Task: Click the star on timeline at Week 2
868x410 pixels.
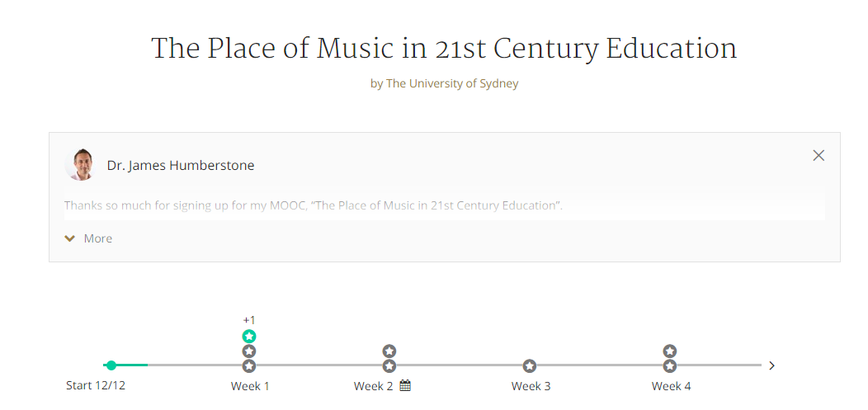Action: point(389,365)
